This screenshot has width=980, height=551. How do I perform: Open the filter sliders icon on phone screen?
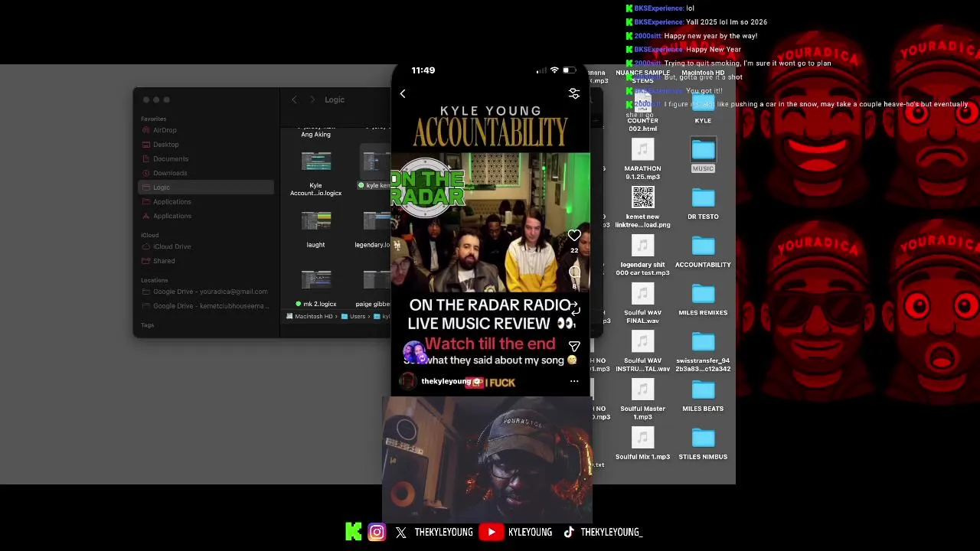[574, 93]
